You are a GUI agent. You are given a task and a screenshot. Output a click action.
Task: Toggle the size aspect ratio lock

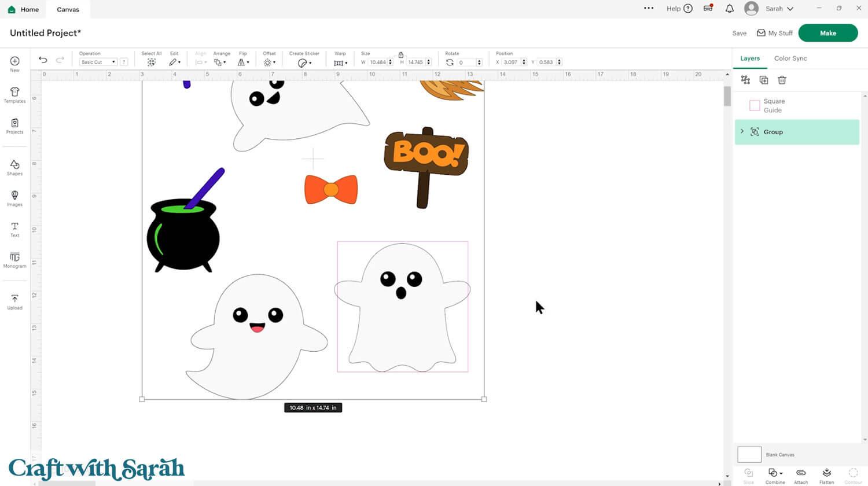pyautogui.click(x=400, y=54)
